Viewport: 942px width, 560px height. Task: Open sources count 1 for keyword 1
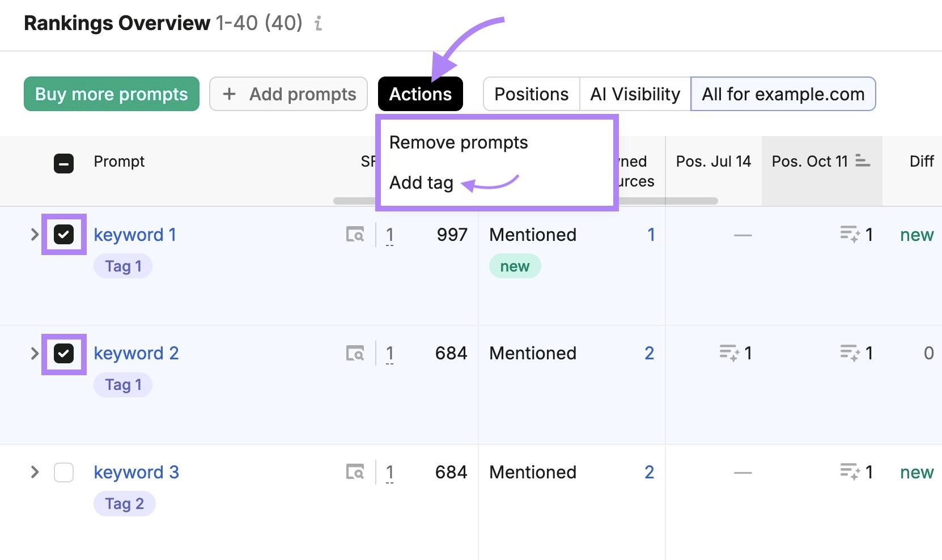tap(651, 235)
